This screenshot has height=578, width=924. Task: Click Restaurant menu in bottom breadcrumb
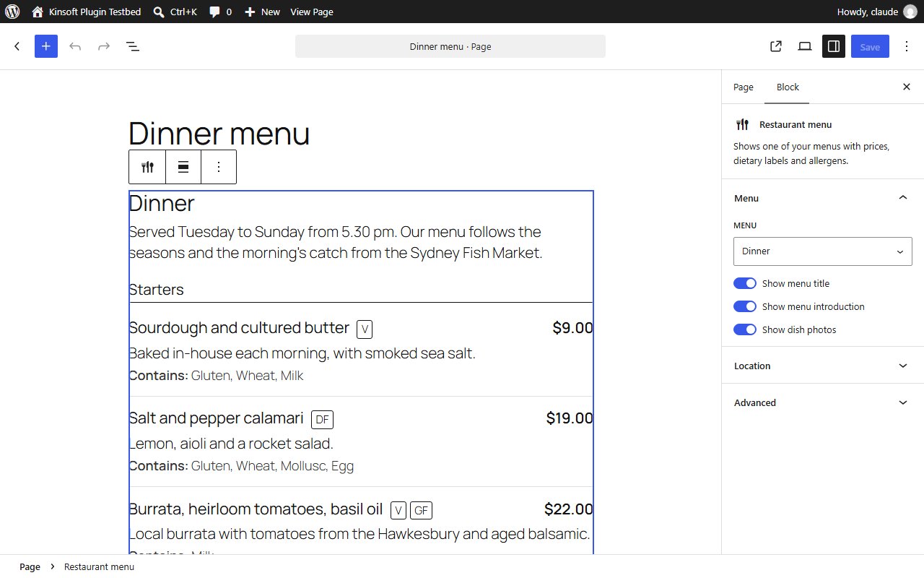point(99,566)
